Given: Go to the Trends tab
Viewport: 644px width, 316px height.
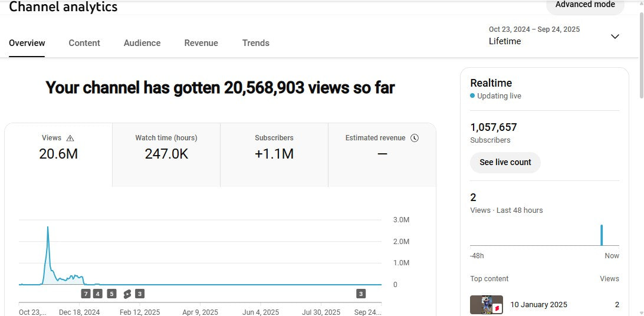Looking at the screenshot, I should coord(255,43).
